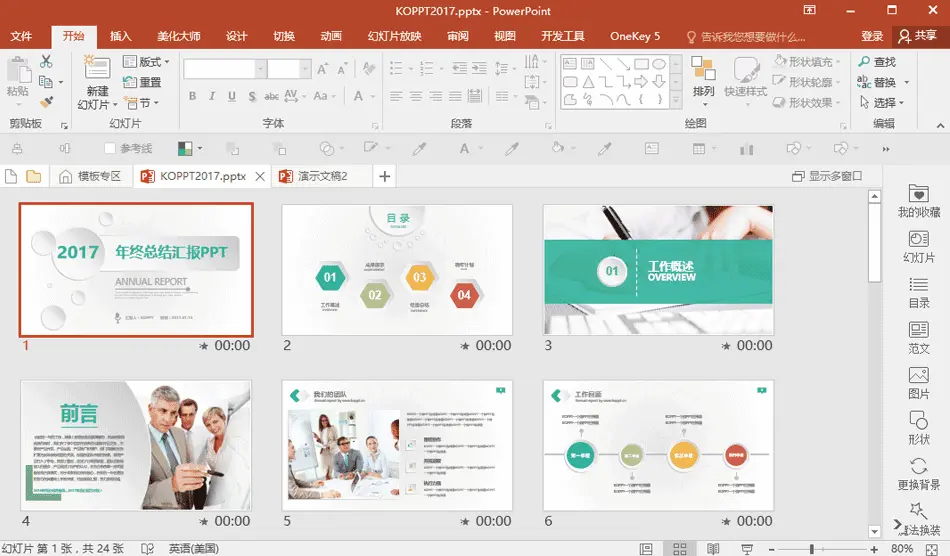Click the zoom slider handle
This screenshot has width=950, height=556.
click(811, 549)
